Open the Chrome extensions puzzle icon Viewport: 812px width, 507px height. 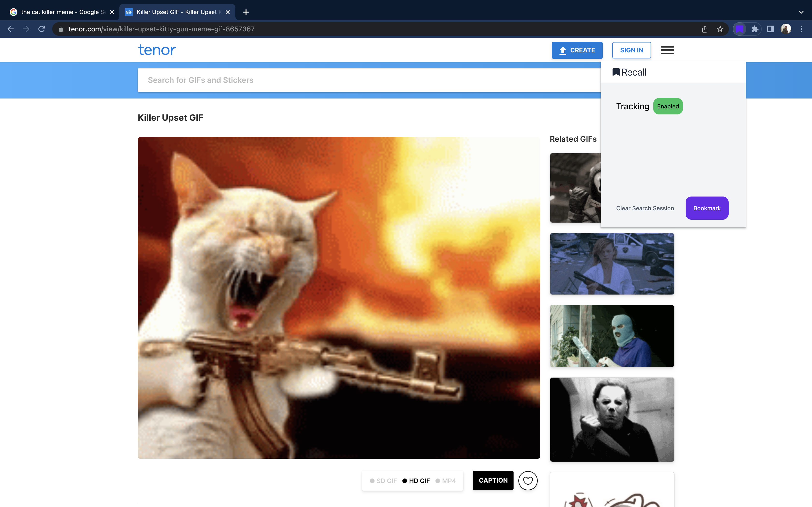[x=755, y=29]
